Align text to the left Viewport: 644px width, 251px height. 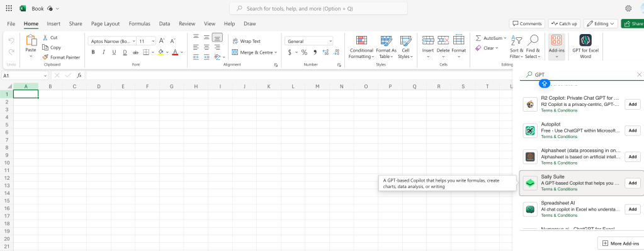click(196, 47)
